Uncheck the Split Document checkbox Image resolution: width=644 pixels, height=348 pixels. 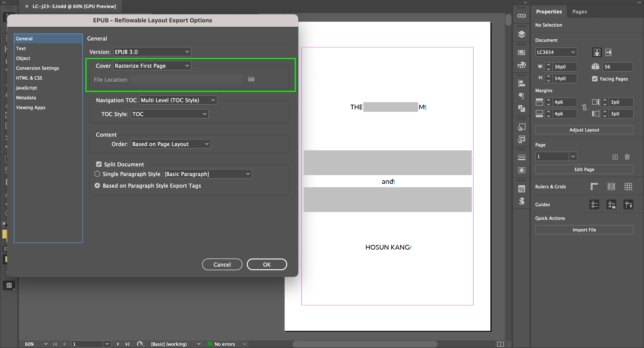coord(99,164)
